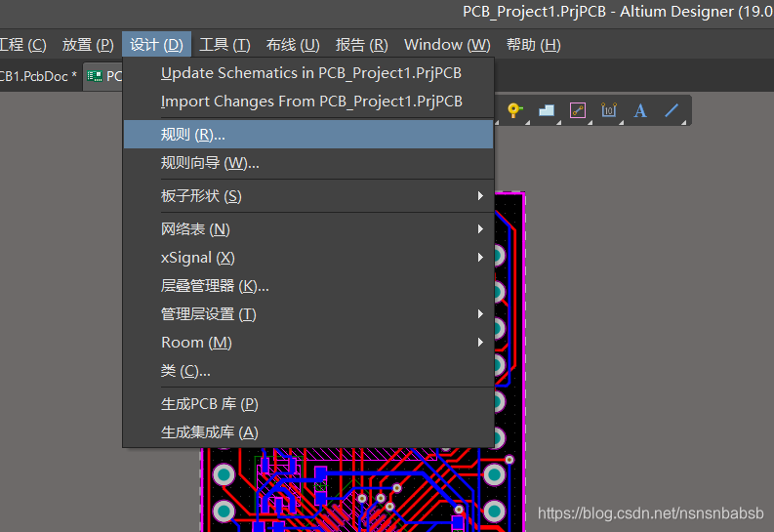Open the 工程 (C) menu

23,45
